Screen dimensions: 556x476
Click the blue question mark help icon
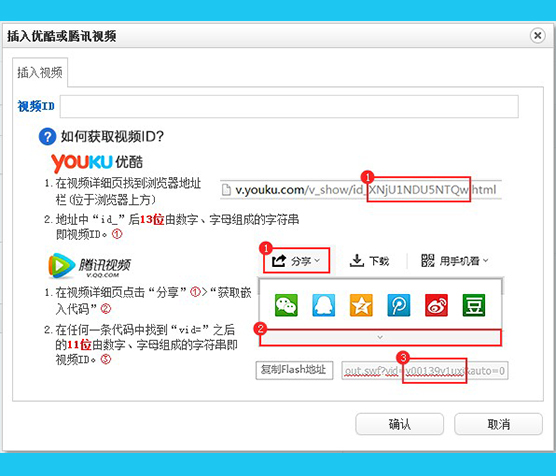tap(47, 137)
